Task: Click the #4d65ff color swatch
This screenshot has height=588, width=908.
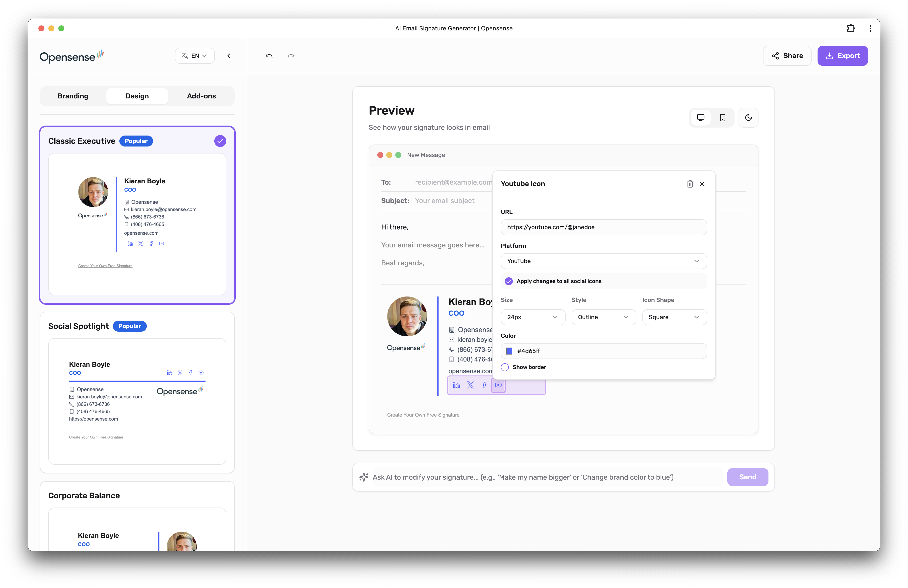Action: pyautogui.click(x=509, y=351)
